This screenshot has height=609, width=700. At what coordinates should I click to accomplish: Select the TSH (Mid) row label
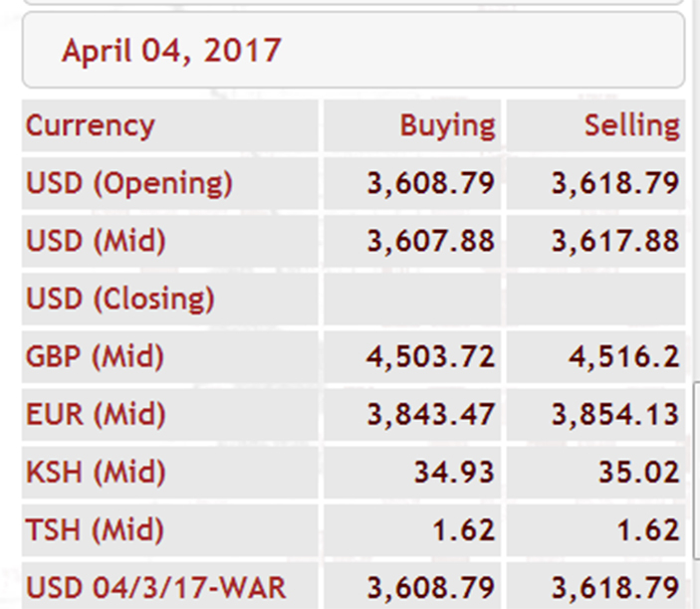click(x=95, y=530)
